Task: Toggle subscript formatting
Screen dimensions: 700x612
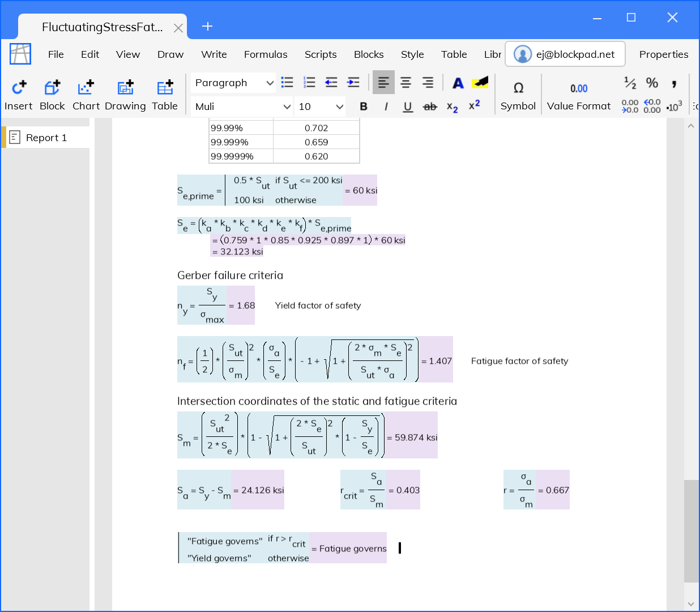Action: click(x=451, y=106)
